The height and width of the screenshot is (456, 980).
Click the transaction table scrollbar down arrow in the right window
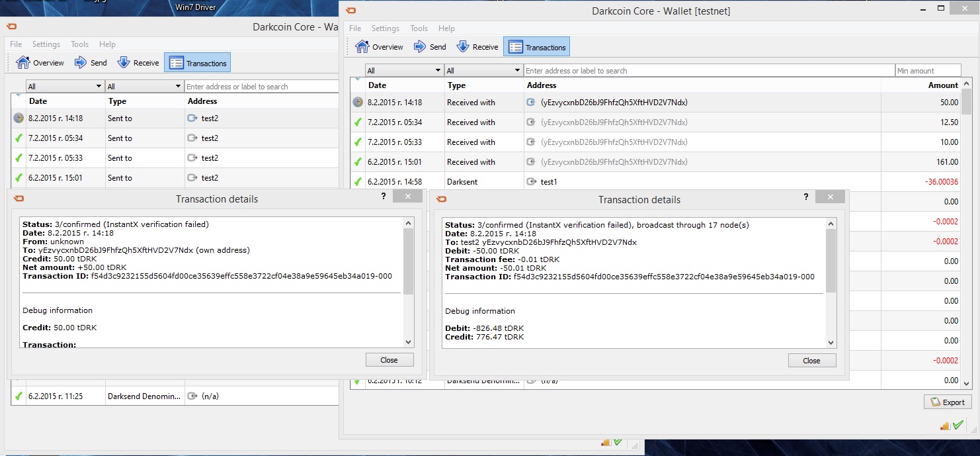(966, 383)
